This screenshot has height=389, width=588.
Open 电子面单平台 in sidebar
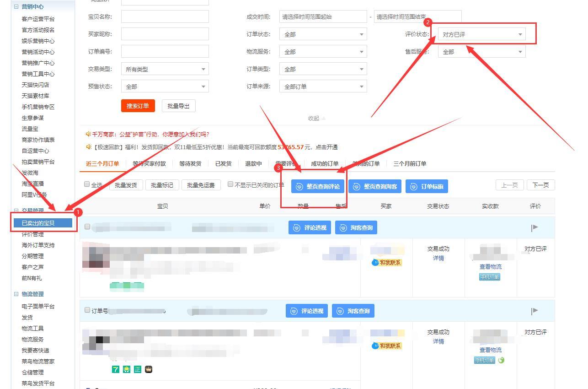(38, 306)
